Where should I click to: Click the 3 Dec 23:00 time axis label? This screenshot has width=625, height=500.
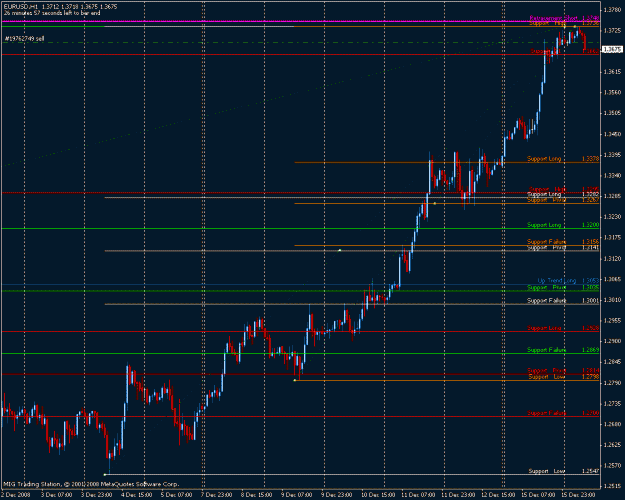(x=97, y=495)
